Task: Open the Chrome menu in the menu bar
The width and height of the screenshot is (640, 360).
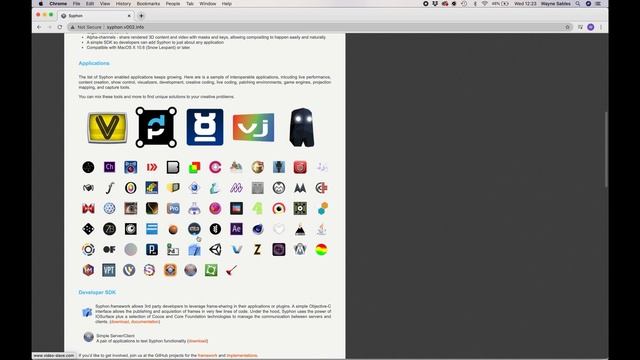Action: [x=58, y=4]
